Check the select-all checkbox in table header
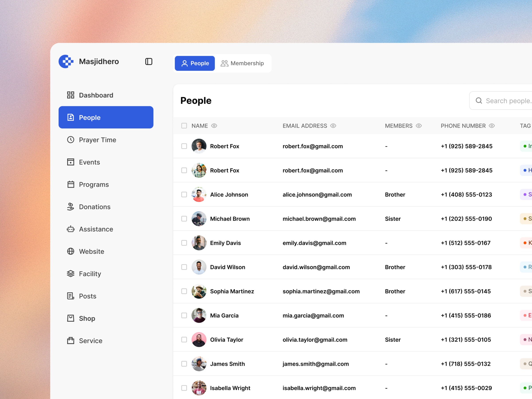532x399 pixels. tap(184, 125)
